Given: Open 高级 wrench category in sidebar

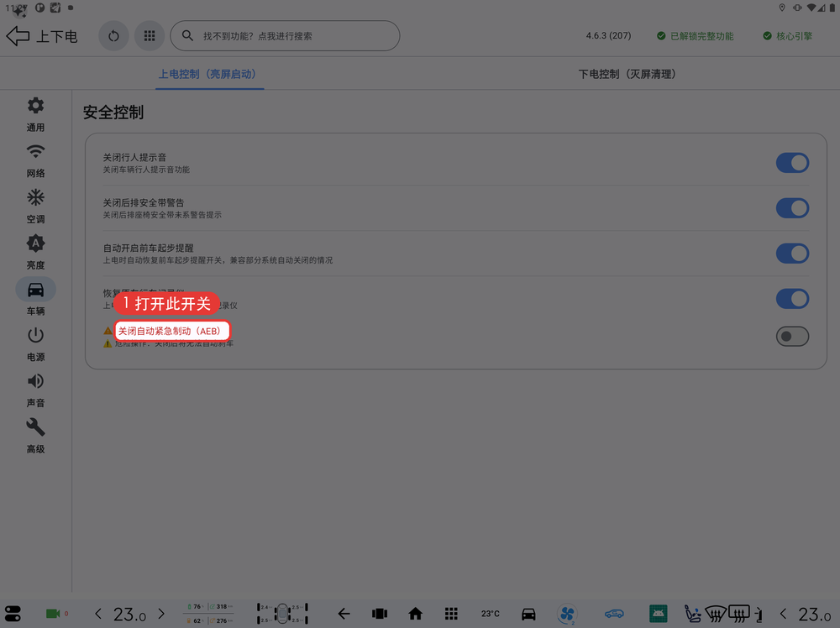Looking at the screenshot, I should pyautogui.click(x=36, y=436).
